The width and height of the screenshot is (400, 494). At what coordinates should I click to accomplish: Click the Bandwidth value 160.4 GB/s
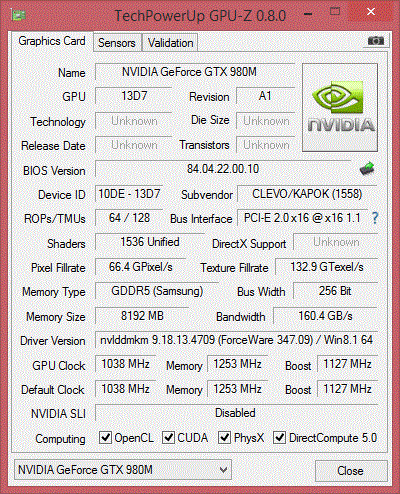click(x=325, y=316)
